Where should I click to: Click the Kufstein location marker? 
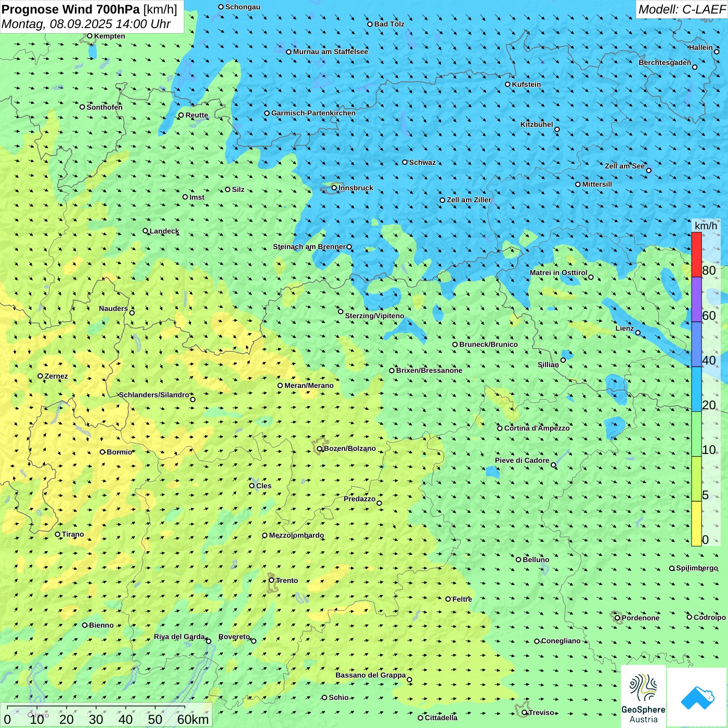508,84
